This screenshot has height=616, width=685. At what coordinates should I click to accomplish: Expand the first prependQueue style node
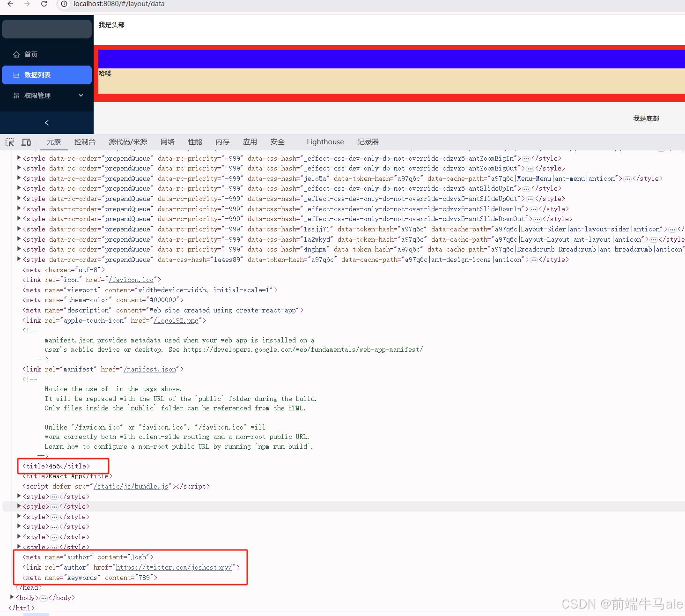pos(18,158)
